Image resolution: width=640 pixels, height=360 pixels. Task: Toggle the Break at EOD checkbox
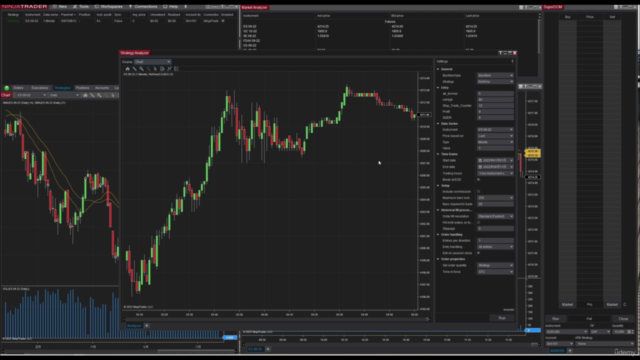(x=479, y=180)
